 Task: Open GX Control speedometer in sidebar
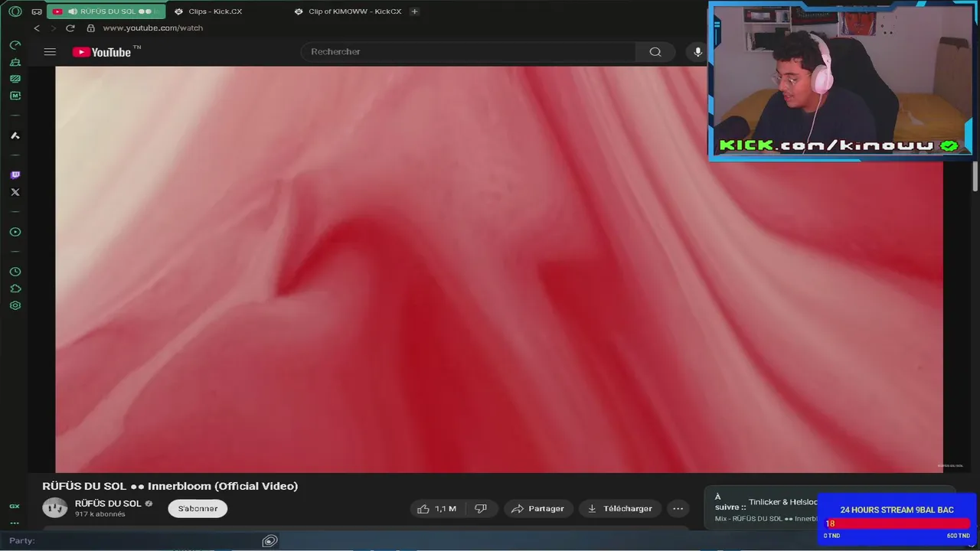15,45
